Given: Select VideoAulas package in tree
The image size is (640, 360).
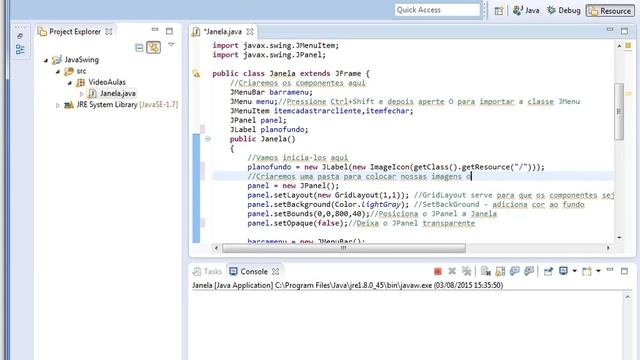Looking at the screenshot, I should (107, 82).
